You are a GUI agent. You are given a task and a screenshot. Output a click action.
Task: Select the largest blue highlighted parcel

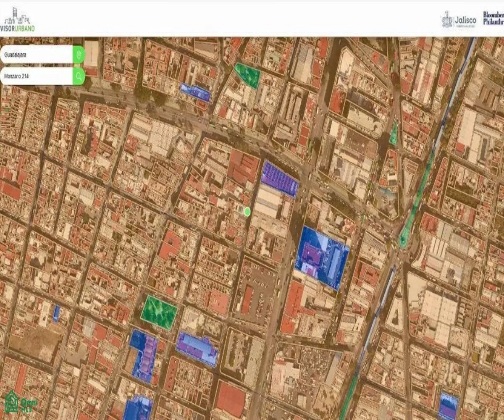coord(322,257)
